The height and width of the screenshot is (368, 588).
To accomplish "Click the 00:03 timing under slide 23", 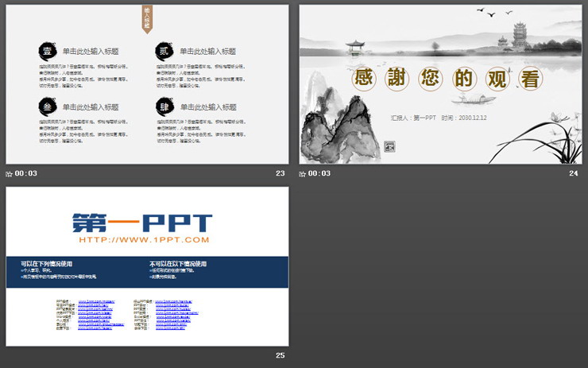I will [26, 173].
